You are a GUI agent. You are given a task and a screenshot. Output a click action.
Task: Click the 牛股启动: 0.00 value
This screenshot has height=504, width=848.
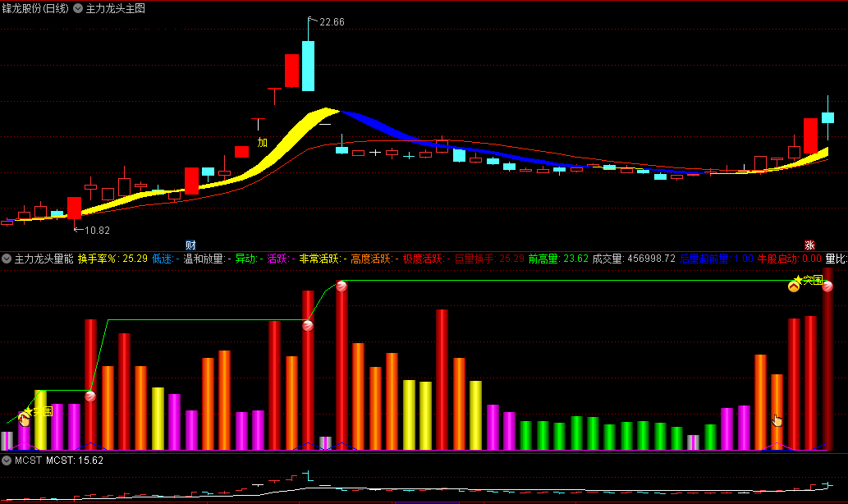pyautogui.click(x=789, y=259)
